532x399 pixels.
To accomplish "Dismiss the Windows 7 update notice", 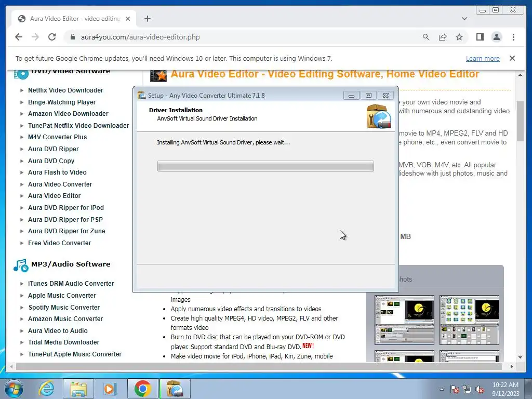I will (x=512, y=58).
